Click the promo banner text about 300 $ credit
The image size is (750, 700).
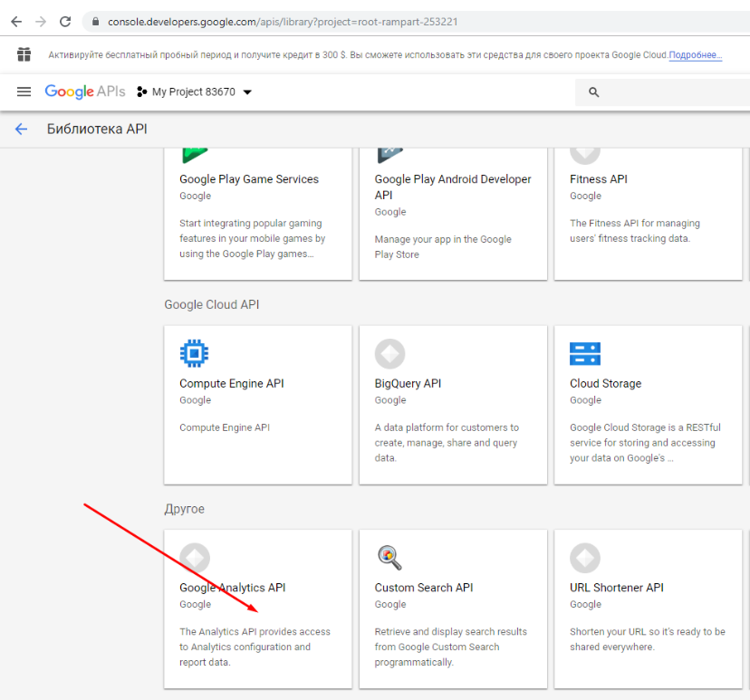[358, 55]
